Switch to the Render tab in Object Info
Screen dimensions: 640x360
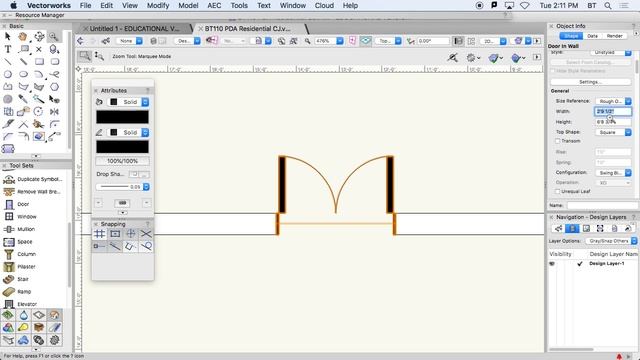(614, 36)
